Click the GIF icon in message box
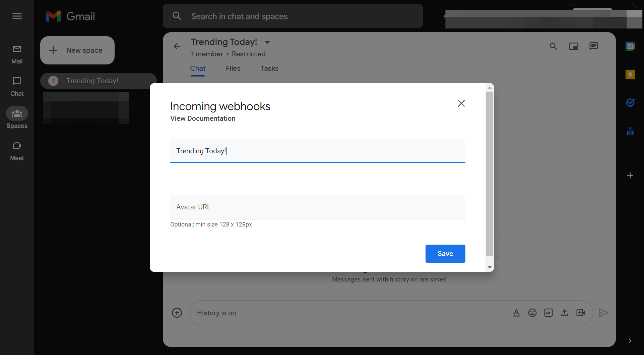 coord(549,313)
